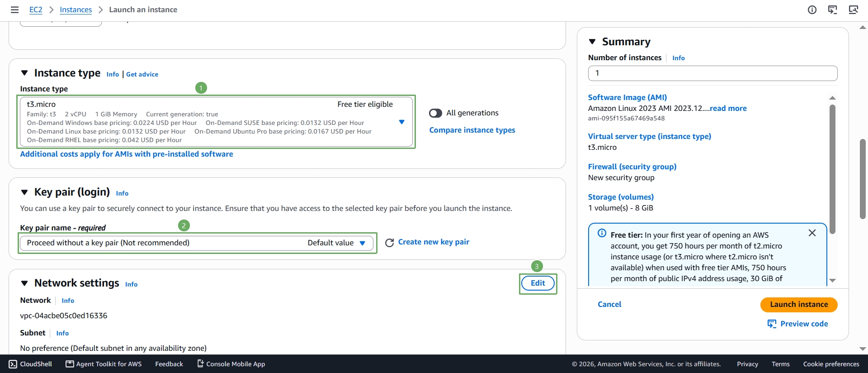The width and height of the screenshot is (868, 373).
Task: Open Agent Toolkit for AWS
Action: 104,364
